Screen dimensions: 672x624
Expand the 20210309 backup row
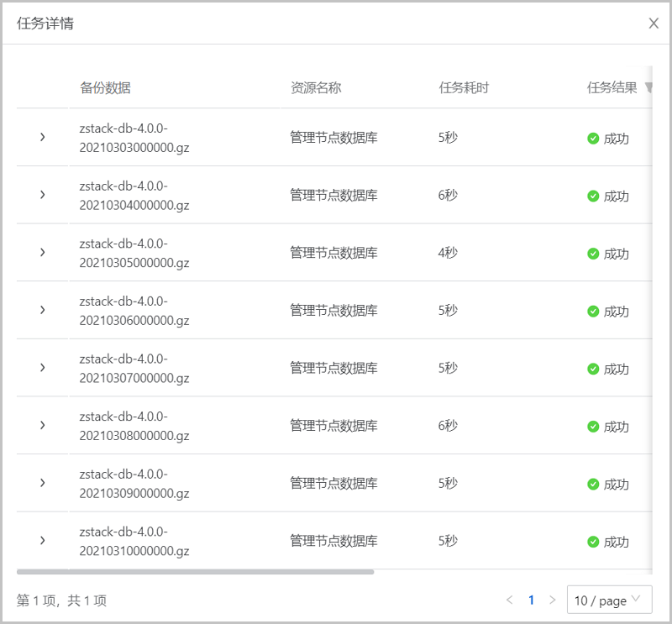42,484
